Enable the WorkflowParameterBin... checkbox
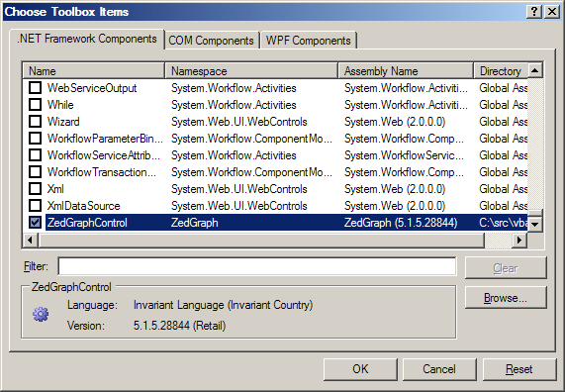The height and width of the screenshot is (392, 565). [35, 139]
